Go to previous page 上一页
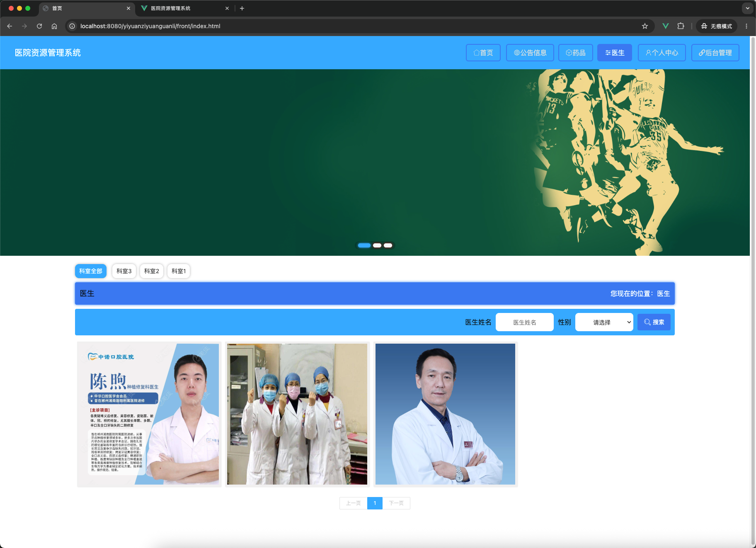 (x=354, y=503)
